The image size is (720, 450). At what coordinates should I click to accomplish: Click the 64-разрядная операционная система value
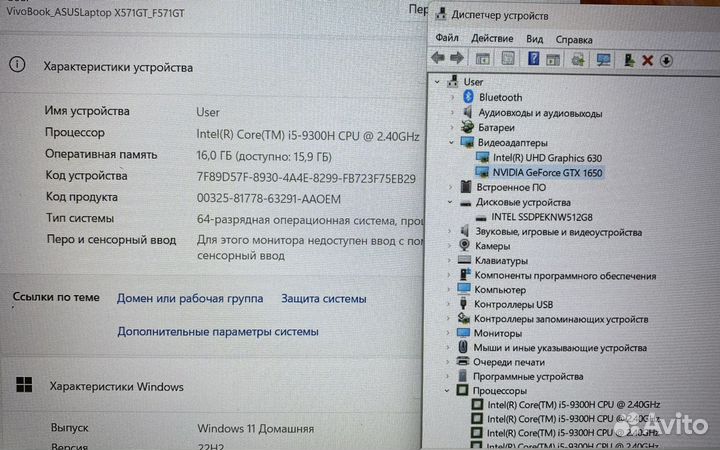point(310,220)
